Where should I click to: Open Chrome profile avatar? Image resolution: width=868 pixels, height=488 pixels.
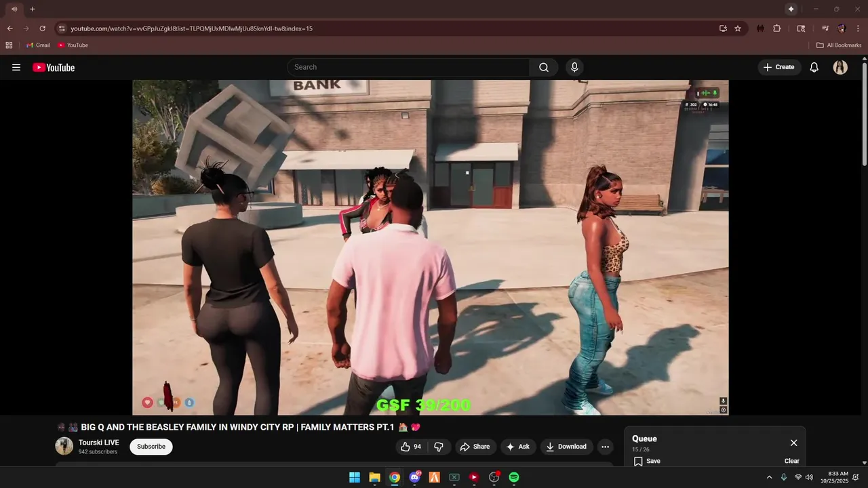point(842,28)
